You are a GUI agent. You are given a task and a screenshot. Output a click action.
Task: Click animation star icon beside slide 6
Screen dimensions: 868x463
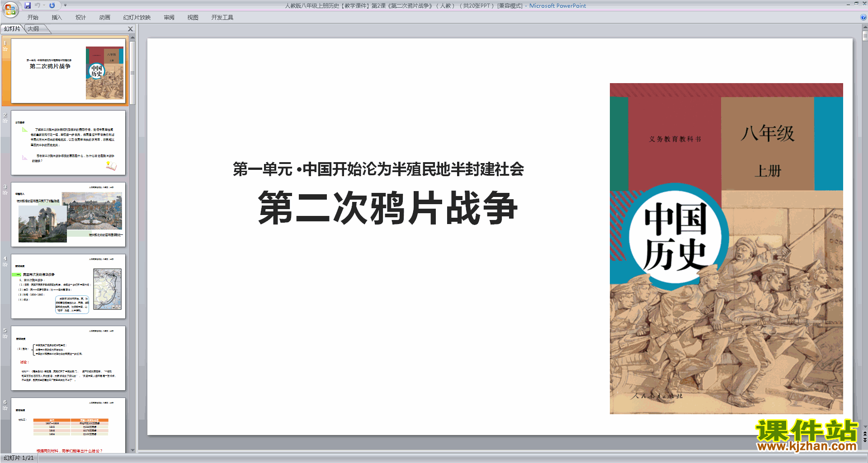tap(5, 408)
